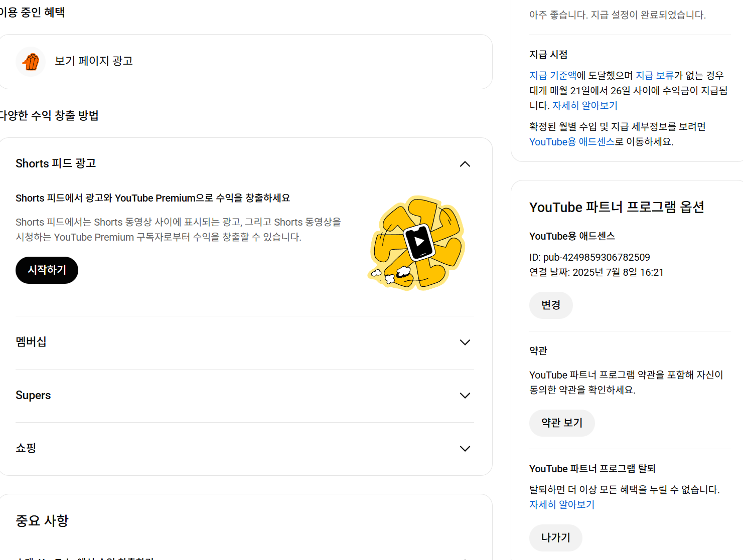The height and width of the screenshot is (560, 743).
Task: Expand the 쇼핑 section chevron
Action: (x=465, y=449)
